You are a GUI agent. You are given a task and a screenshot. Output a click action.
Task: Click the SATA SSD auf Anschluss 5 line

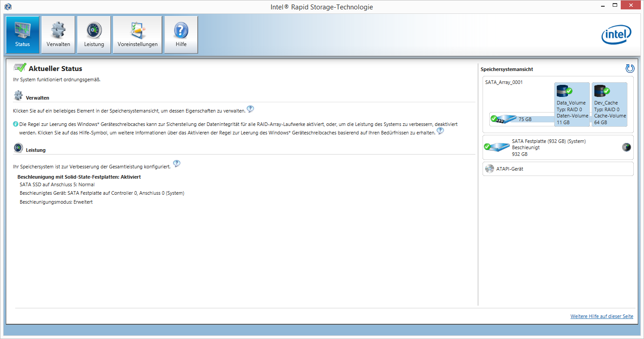coord(57,184)
